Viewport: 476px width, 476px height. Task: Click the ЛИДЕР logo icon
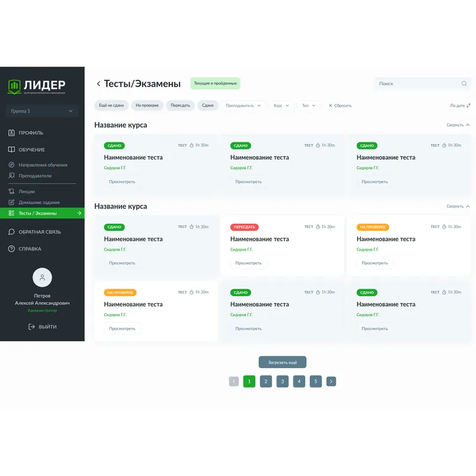click(14, 86)
